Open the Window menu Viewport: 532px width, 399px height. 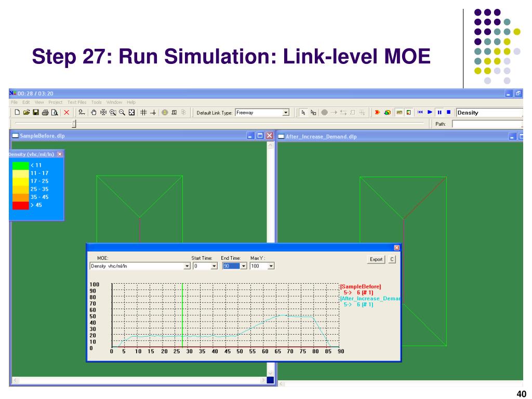click(114, 102)
